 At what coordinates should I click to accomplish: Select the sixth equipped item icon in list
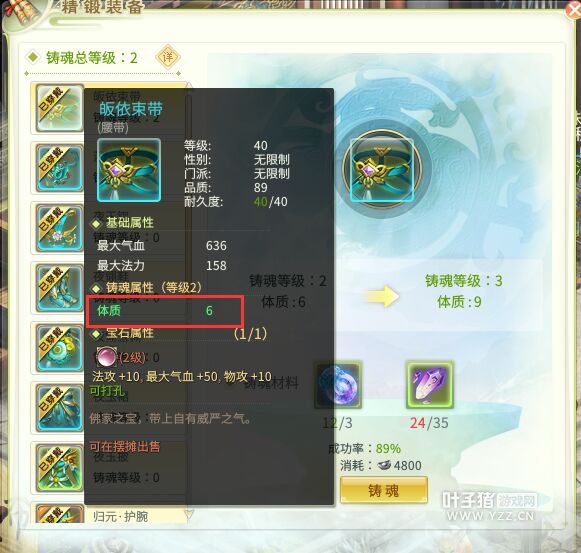tap(59, 408)
